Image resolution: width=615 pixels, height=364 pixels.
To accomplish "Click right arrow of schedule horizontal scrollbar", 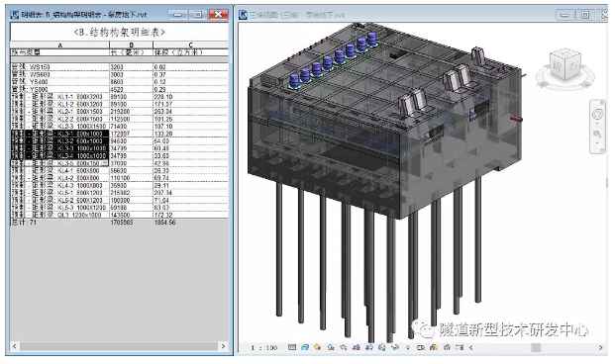I will 223,346.
